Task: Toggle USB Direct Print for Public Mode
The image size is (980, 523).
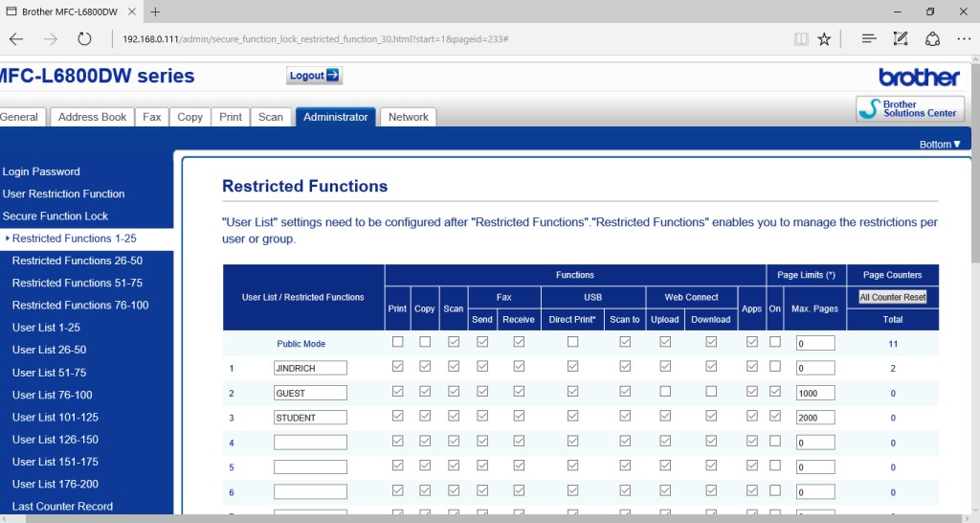Action: [572, 342]
